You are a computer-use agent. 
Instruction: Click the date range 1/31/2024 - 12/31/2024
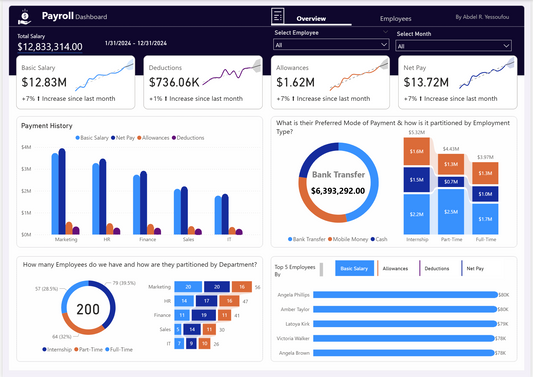tap(136, 43)
